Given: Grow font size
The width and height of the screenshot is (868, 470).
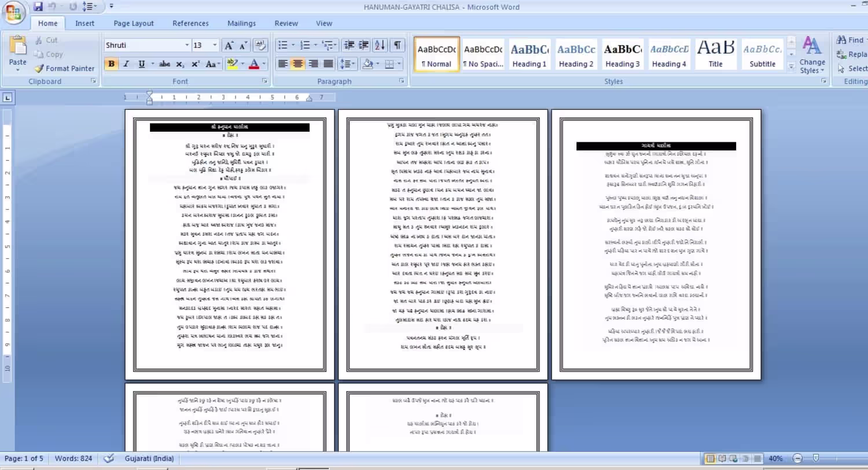Looking at the screenshot, I should pos(229,45).
